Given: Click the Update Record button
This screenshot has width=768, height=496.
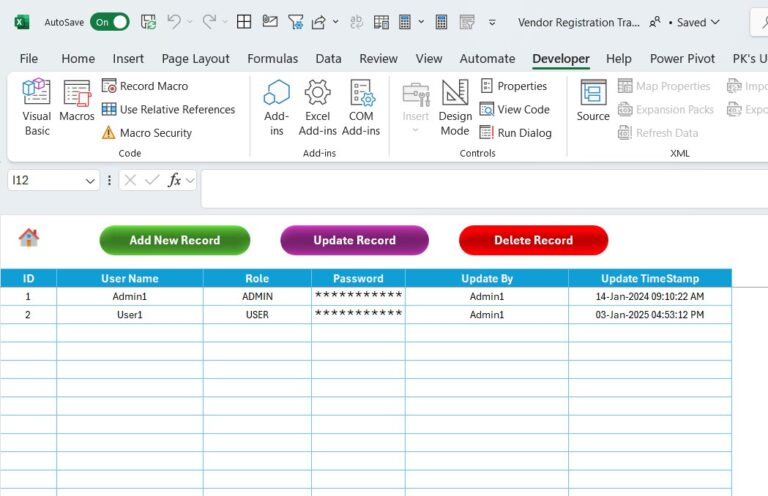Looking at the screenshot, I should click(355, 240).
